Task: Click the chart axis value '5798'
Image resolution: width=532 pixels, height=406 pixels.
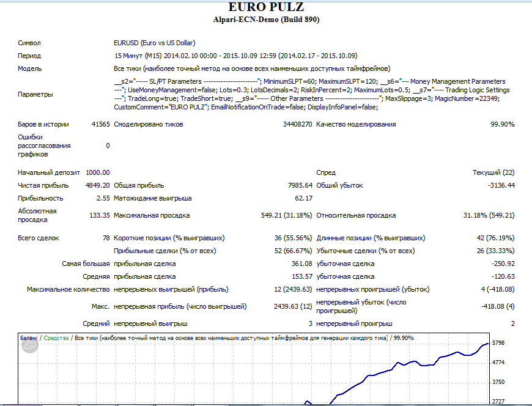Action: click(498, 343)
